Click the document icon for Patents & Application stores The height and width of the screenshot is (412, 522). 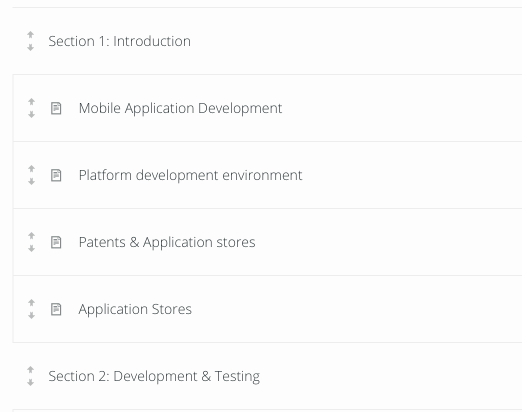click(56, 242)
